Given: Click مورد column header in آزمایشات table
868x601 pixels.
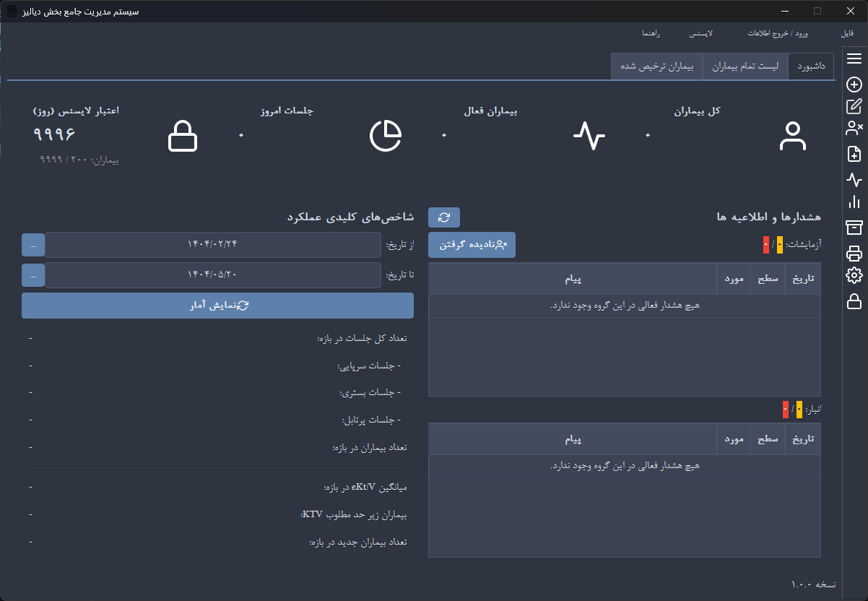Looking at the screenshot, I should click(734, 279).
